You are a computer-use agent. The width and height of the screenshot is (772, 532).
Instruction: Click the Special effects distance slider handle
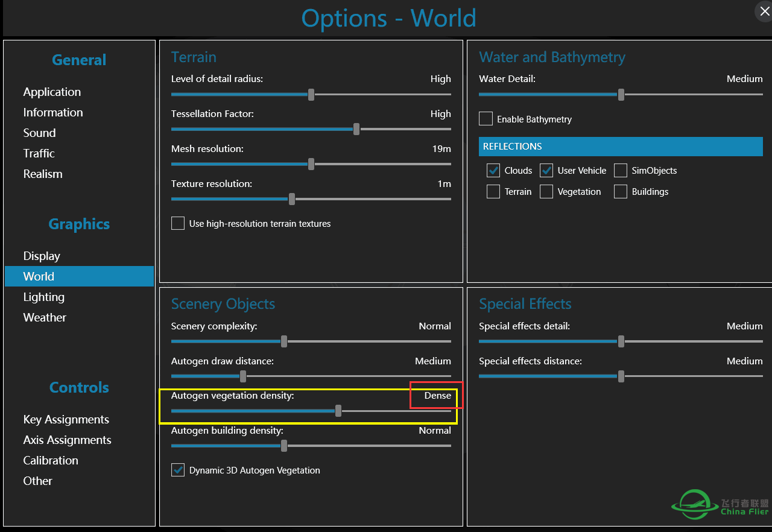[x=621, y=376]
